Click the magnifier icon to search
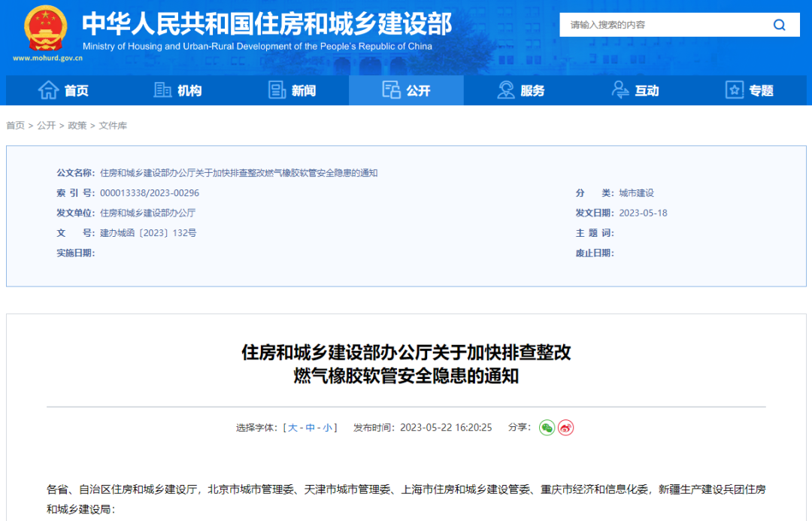 tap(779, 24)
